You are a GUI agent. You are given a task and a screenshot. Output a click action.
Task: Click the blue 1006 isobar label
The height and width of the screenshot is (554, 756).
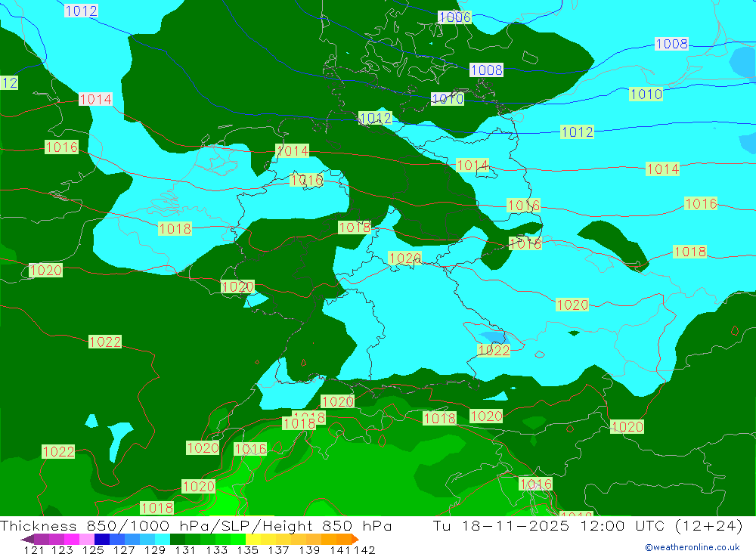454,17
